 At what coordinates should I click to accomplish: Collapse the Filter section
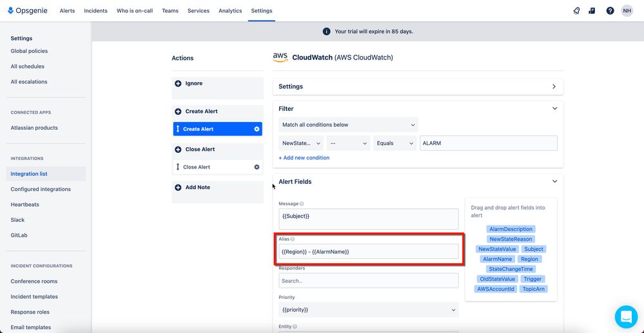point(554,108)
